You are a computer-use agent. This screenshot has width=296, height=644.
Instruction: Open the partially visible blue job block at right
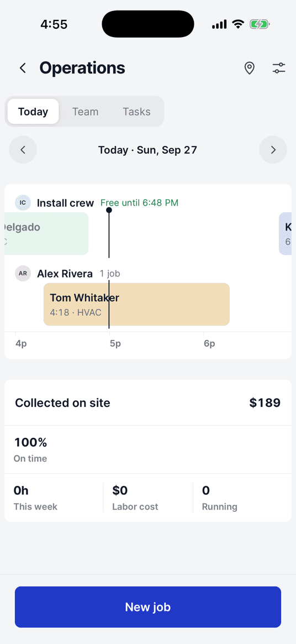click(x=286, y=234)
